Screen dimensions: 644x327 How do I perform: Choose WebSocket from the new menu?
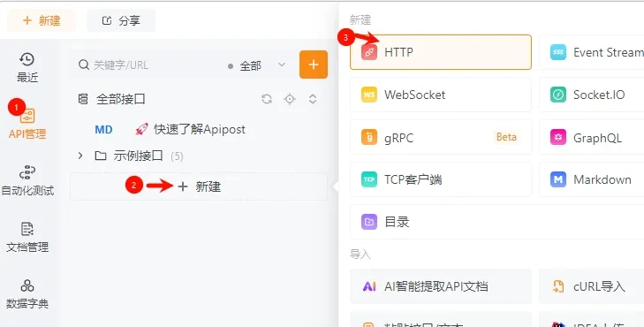[x=441, y=95]
